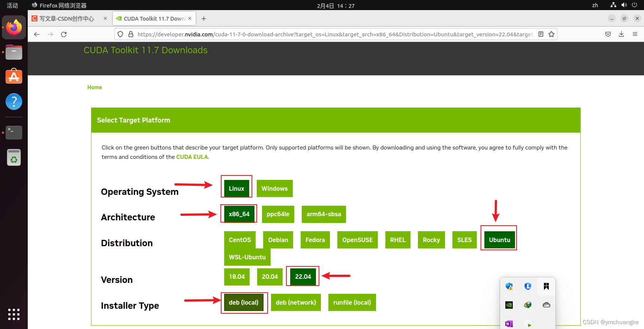Choose arm64-sbsa architecture
The height and width of the screenshot is (329, 644).
pyautogui.click(x=324, y=214)
